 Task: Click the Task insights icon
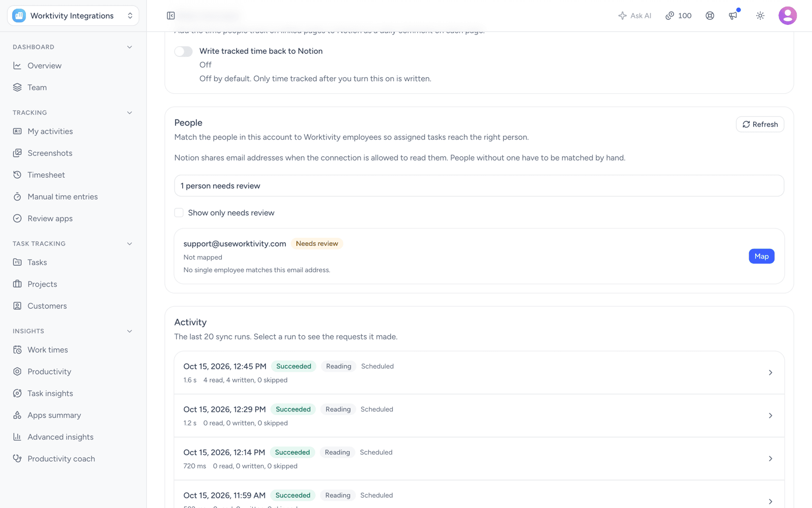pos(17,393)
